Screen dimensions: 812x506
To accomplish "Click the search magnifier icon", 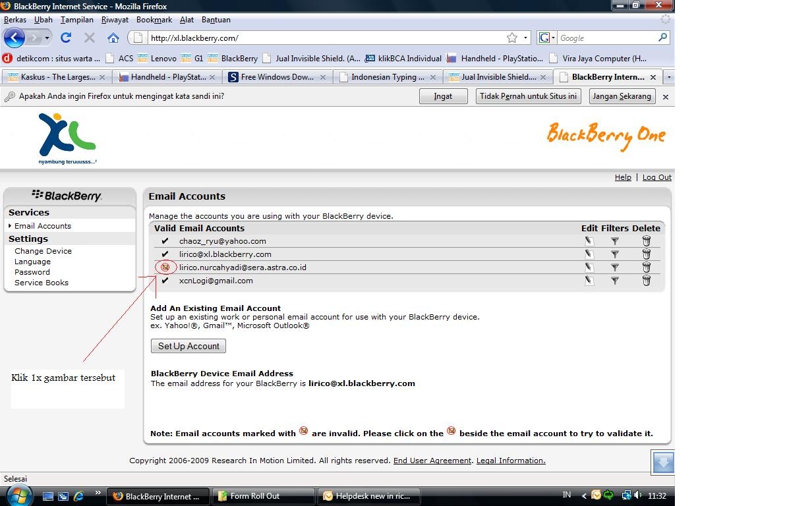I will (663, 38).
